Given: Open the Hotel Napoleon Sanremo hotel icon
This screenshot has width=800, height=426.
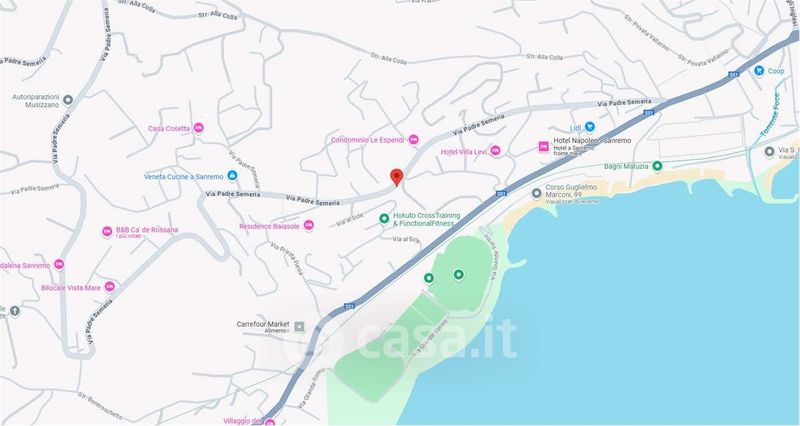Looking at the screenshot, I should (x=544, y=146).
